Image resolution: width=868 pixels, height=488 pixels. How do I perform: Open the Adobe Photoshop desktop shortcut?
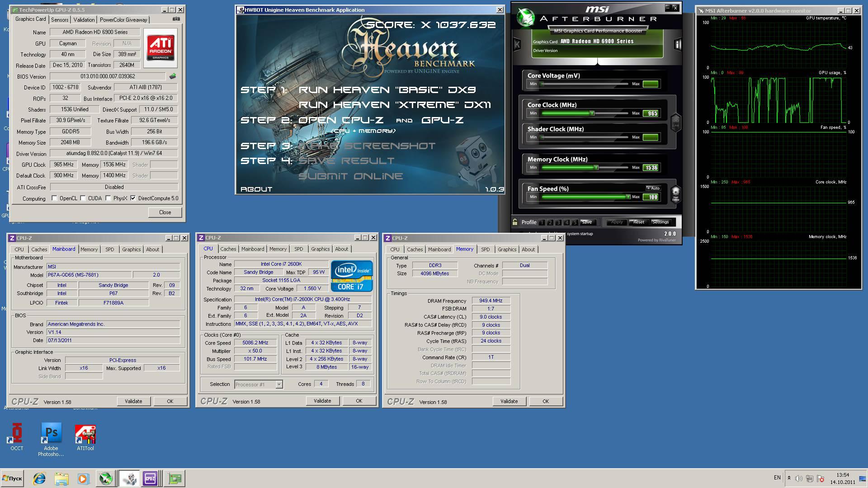[x=51, y=440]
